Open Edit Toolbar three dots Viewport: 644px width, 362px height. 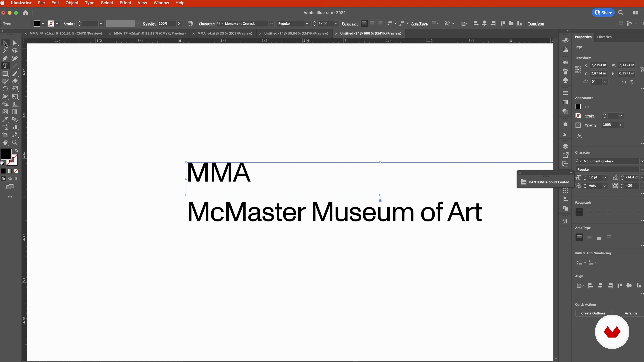[x=10, y=197]
